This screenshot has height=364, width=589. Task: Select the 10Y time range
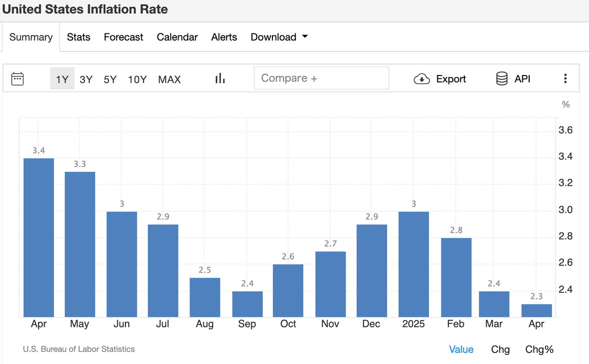click(x=137, y=79)
